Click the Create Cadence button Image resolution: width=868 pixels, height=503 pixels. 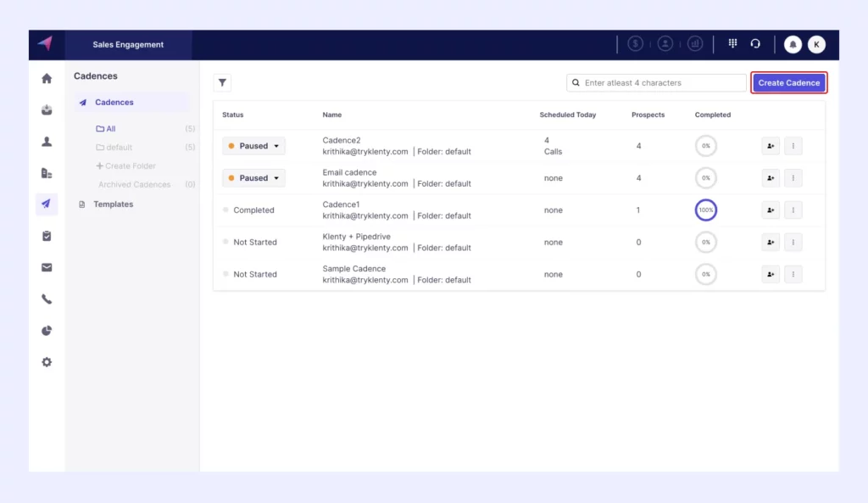pos(788,82)
